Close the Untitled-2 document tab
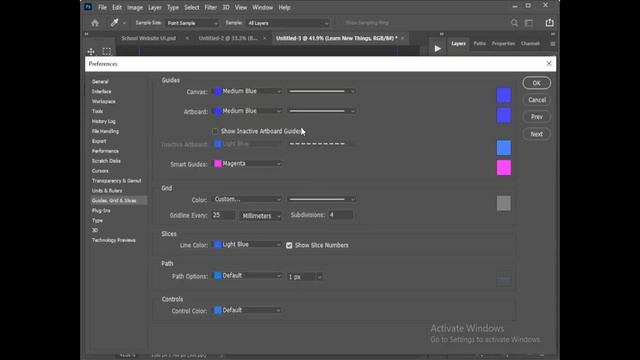This screenshot has width=640, height=360. tap(264, 38)
